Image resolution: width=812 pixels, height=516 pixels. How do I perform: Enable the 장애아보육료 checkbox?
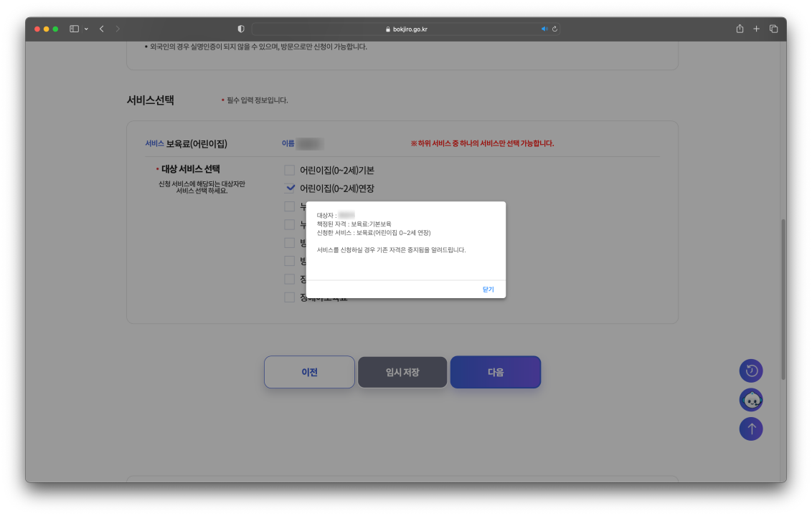pyautogui.click(x=289, y=297)
